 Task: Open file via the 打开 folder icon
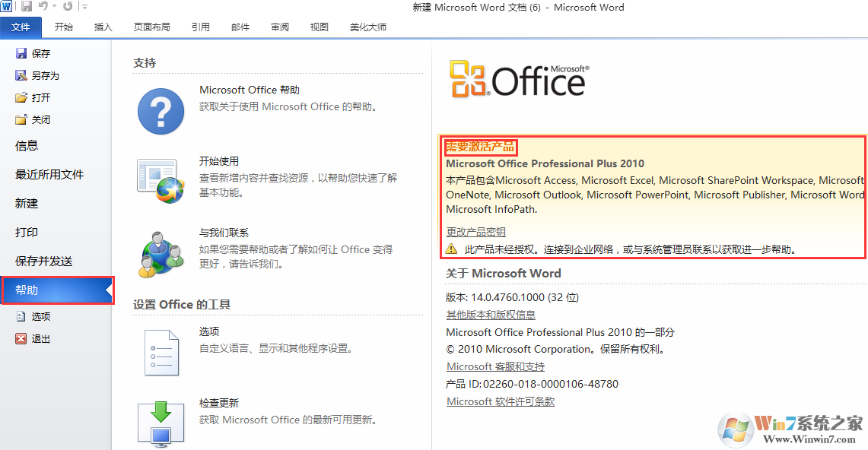pyautogui.click(x=21, y=98)
